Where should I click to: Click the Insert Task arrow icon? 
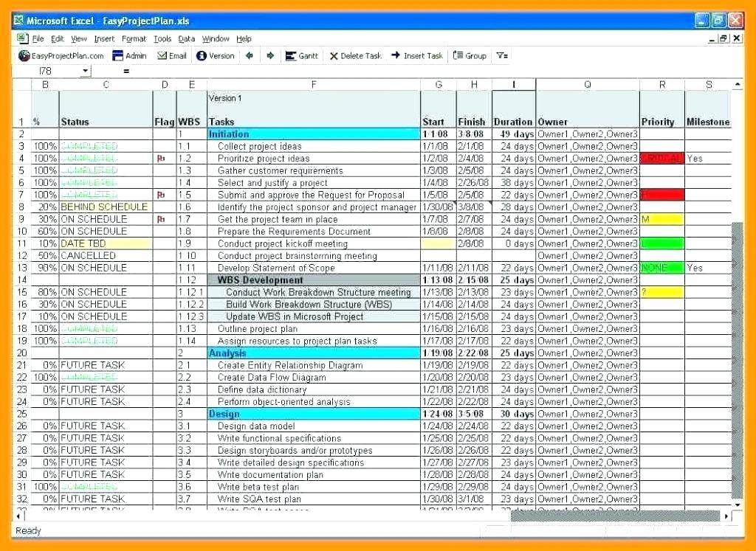tap(396, 55)
